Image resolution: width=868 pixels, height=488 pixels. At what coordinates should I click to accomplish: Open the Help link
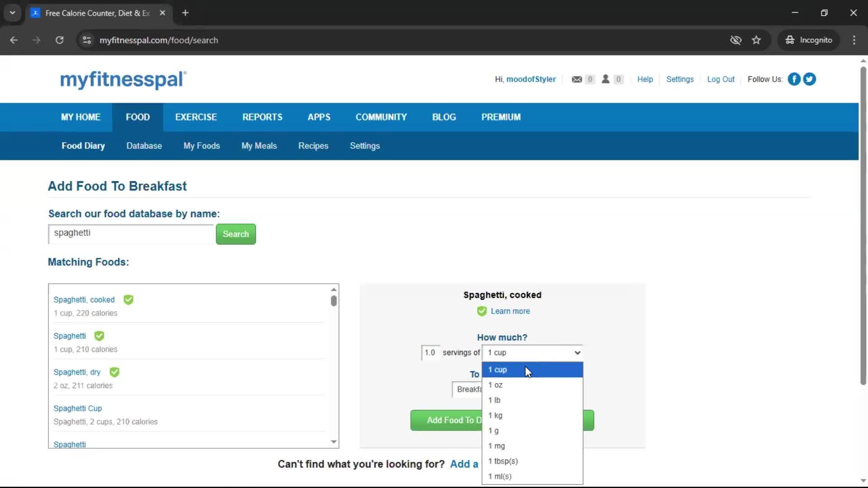tap(645, 79)
